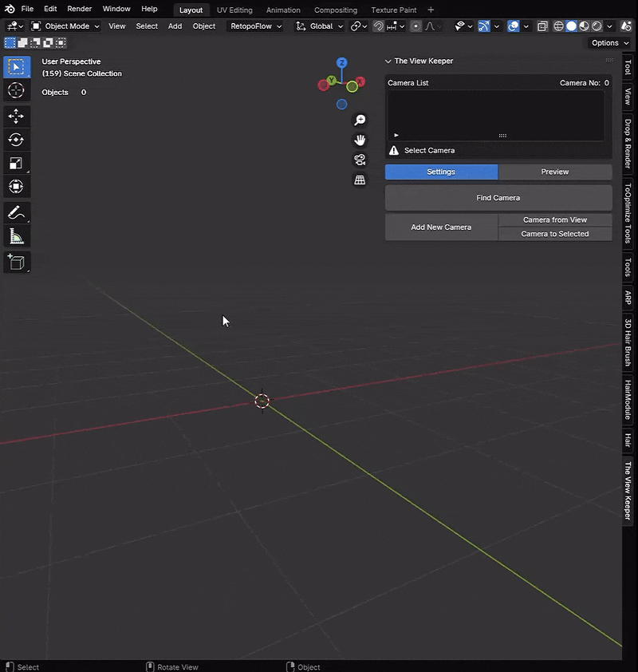
Task: Expand the Camera List filter triangle
Action: [396, 135]
